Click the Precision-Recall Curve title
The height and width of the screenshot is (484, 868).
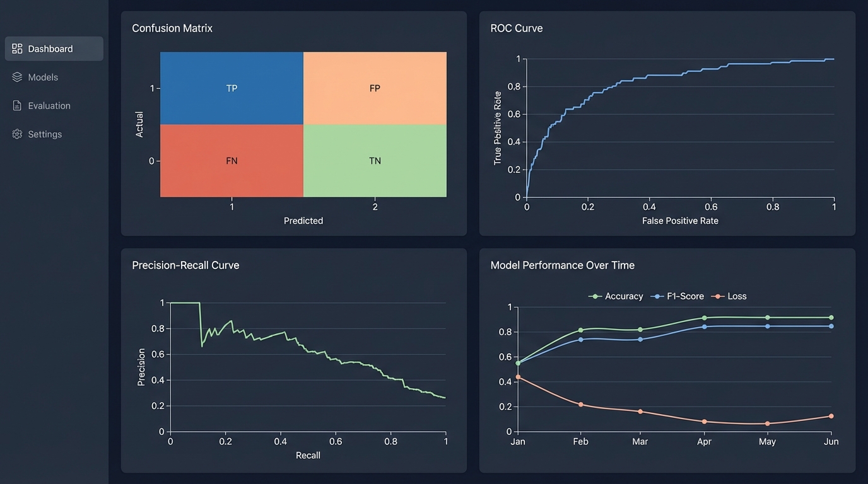[185, 265]
